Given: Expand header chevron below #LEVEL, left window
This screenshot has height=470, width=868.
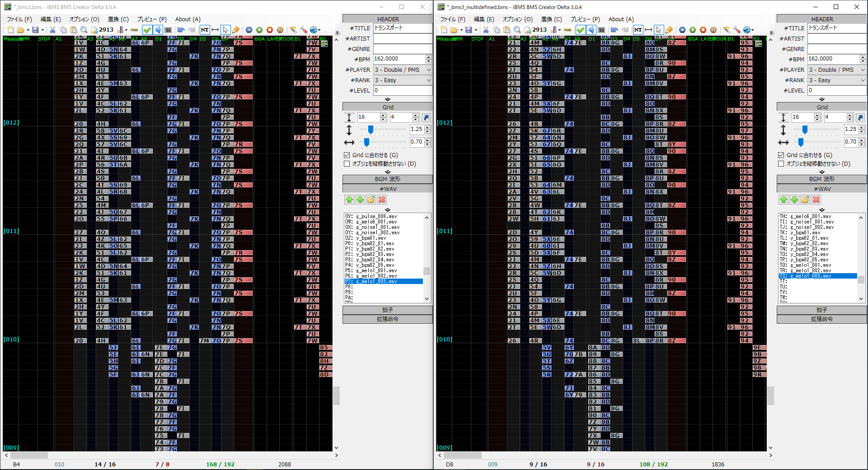Looking at the screenshot, I should 388,99.
